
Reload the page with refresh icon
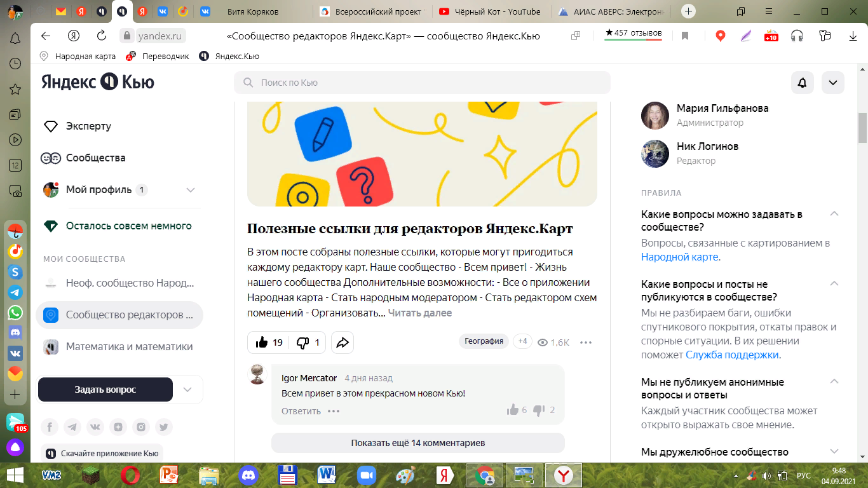102,36
